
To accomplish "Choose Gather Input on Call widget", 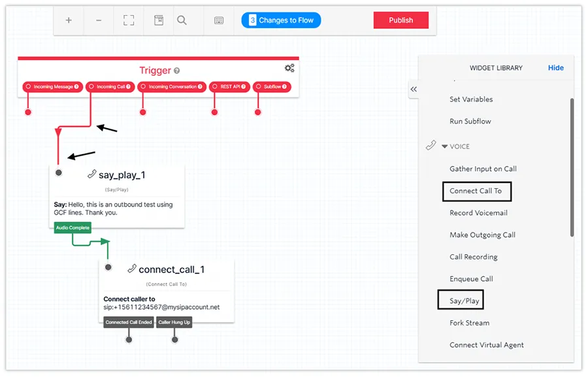I will pos(483,169).
